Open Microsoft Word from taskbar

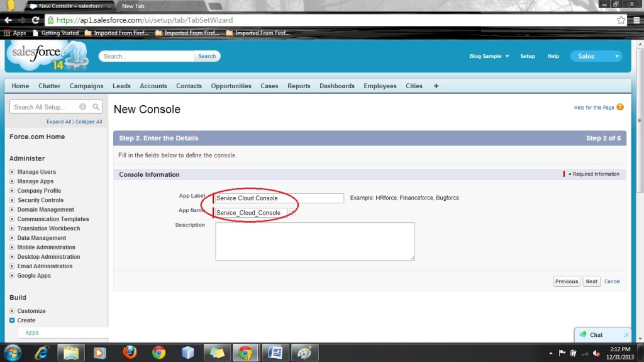pyautogui.click(x=275, y=353)
